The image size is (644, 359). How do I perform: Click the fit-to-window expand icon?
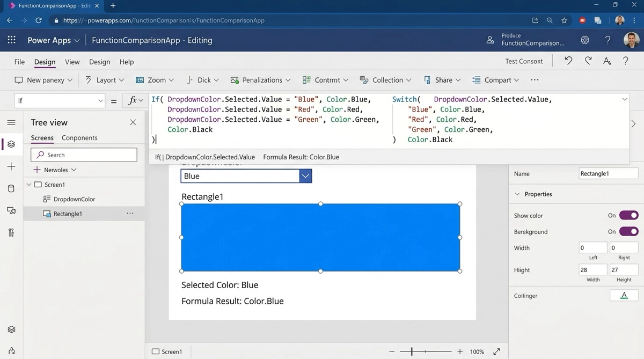(497, 351)
